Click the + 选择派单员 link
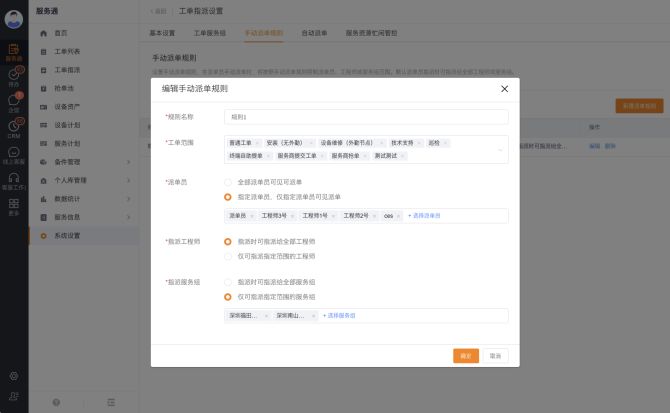 point(424,215)
